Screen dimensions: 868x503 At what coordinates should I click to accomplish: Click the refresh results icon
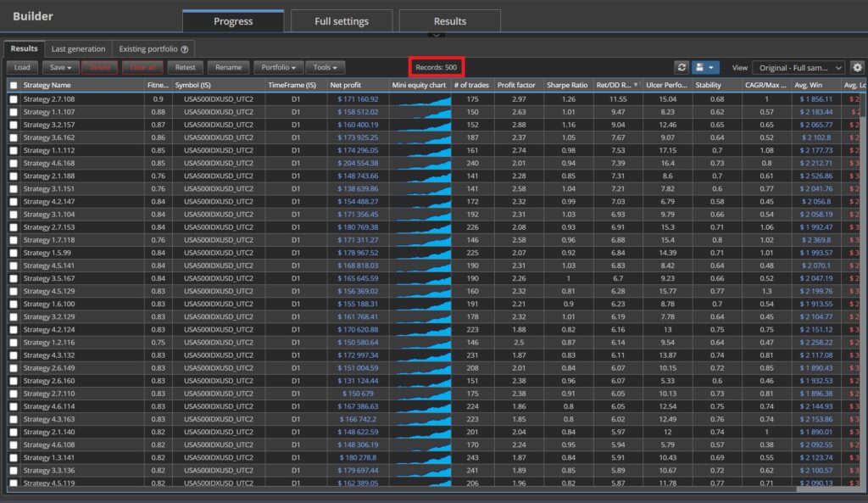point(682,67)
